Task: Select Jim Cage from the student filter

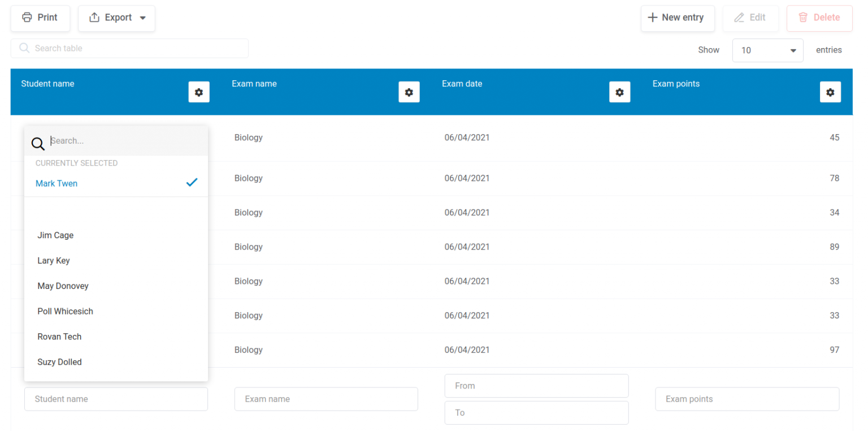Action: [x=55, y=235]
